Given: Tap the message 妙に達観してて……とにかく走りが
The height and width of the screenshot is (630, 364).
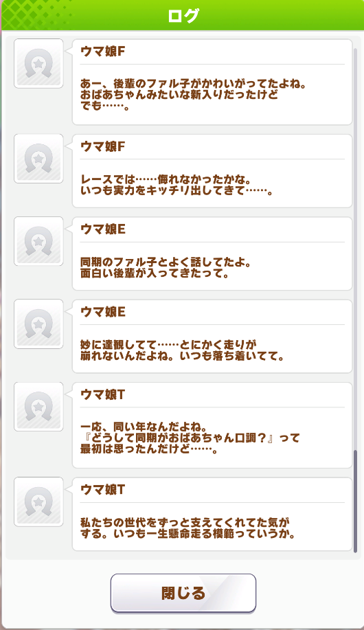Looking at the screenshot, I should coord(212,337).
